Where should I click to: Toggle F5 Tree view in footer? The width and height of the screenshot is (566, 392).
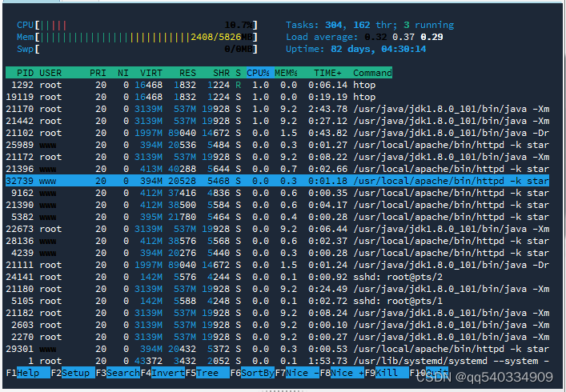pyautogui.click(x=207, y=373)
